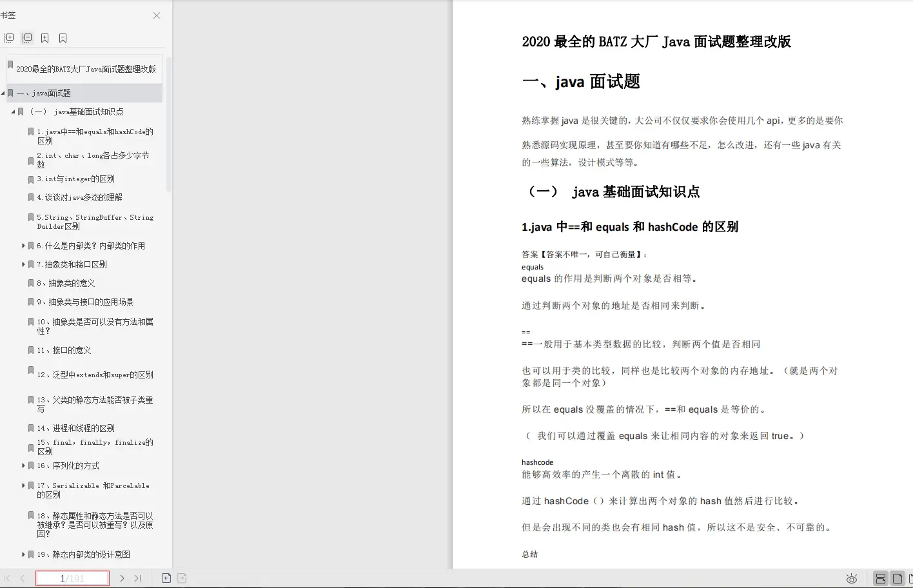
Task: Toggle eye protection mode icon
Action: coord(852,578)
